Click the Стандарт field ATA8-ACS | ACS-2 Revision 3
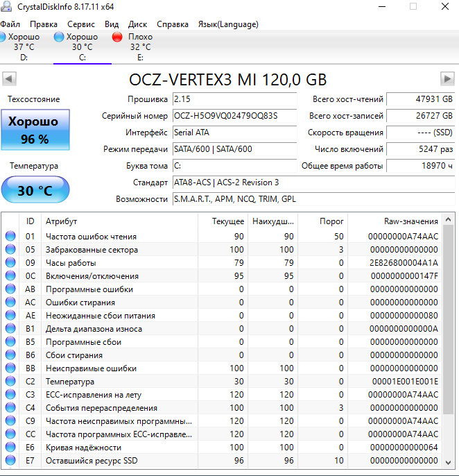This screenshot has width=459, height=476. (313, 182)
